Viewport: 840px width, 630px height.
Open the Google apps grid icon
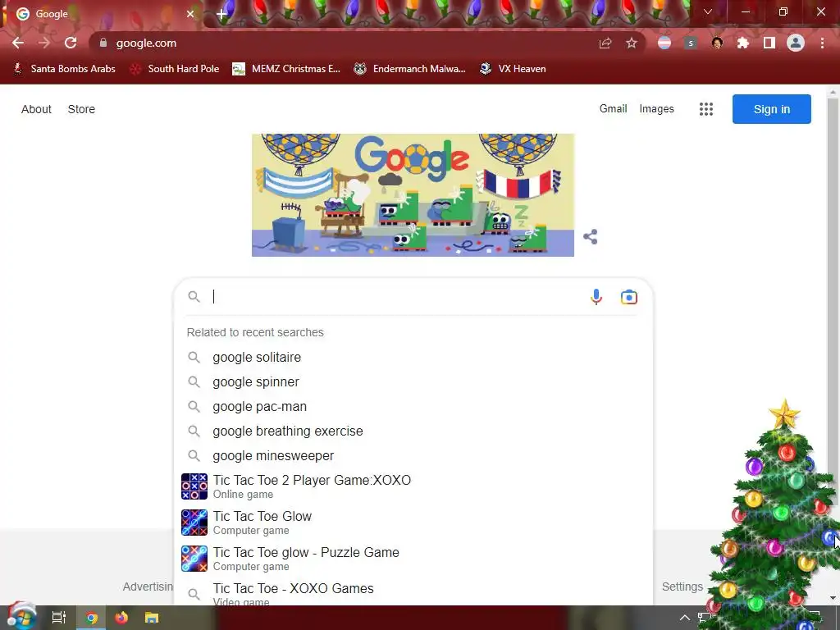[x=706, y=109]
